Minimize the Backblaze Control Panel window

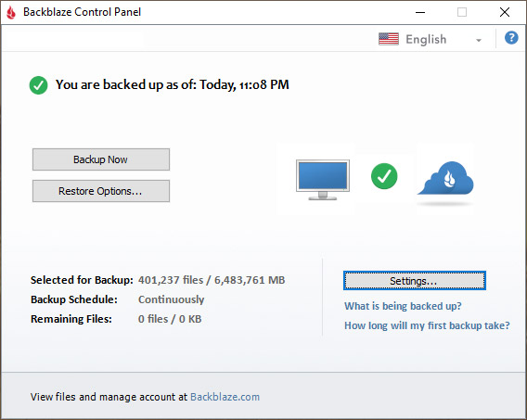(420, 12)
